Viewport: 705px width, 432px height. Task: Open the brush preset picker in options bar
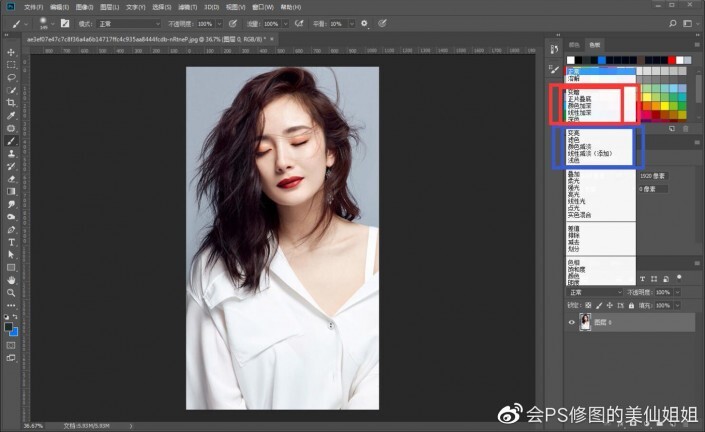(47, 23)
